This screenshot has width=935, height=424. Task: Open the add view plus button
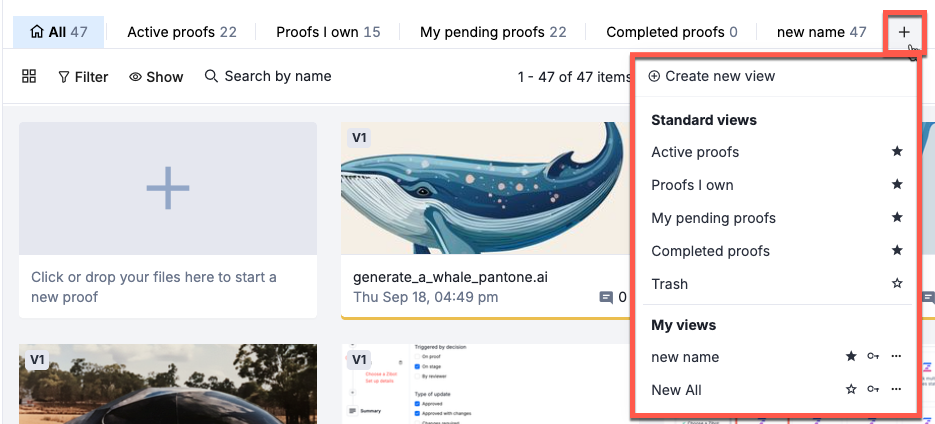(x=904, y=32)
